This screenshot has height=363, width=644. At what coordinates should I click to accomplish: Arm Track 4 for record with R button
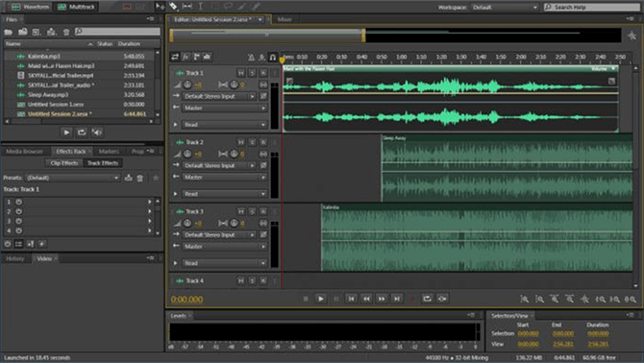point(263,280)
